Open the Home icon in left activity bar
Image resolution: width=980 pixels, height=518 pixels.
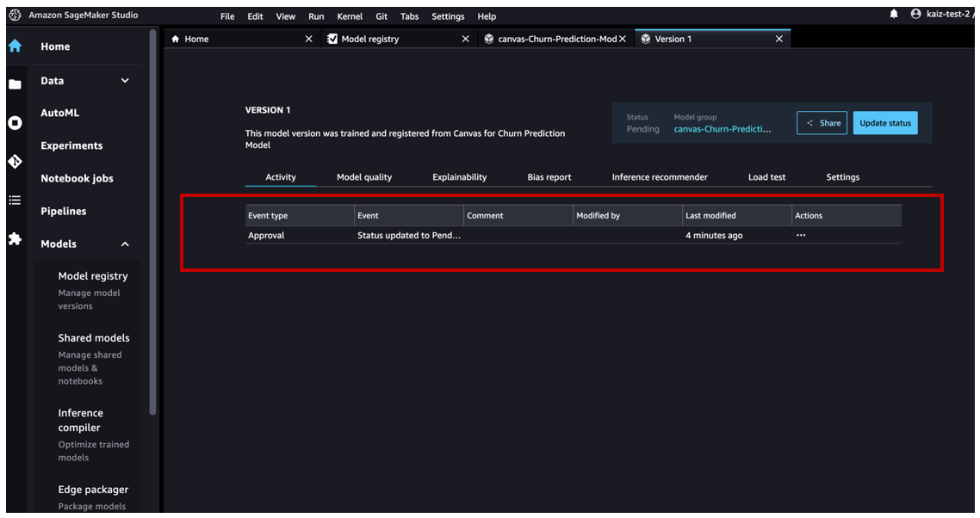15,46
